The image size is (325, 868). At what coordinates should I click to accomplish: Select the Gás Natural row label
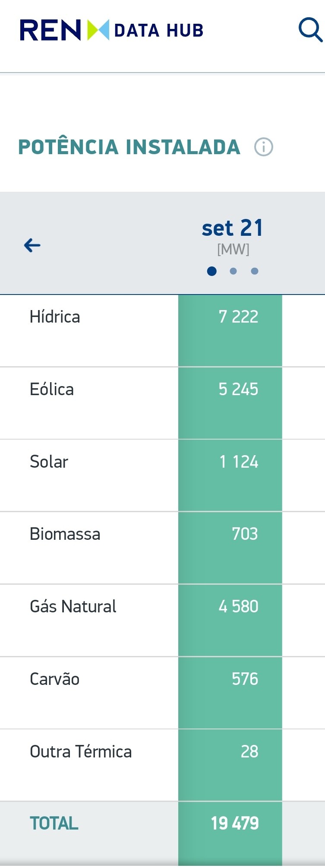tap(73, 607)
